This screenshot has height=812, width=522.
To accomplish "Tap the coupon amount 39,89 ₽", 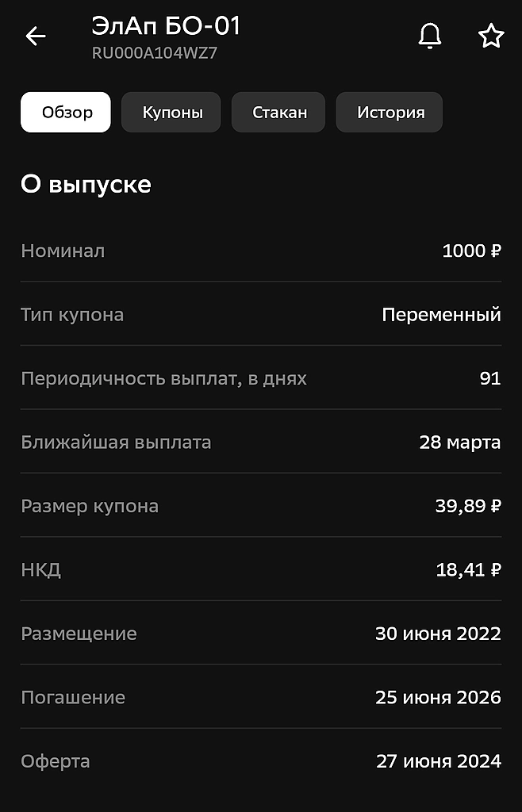I will coord(467,506).
